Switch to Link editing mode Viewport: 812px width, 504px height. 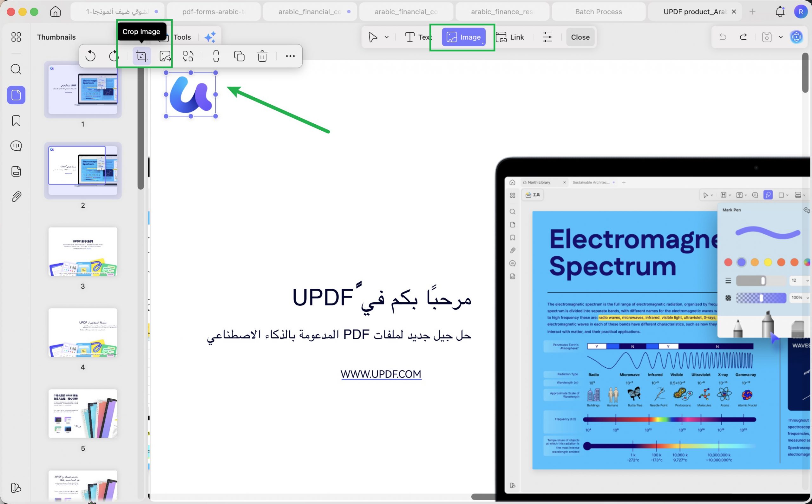tap(510, 37)
